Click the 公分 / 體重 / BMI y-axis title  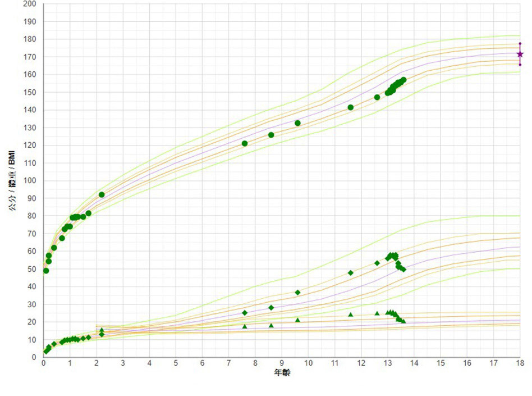coord(12,181)
